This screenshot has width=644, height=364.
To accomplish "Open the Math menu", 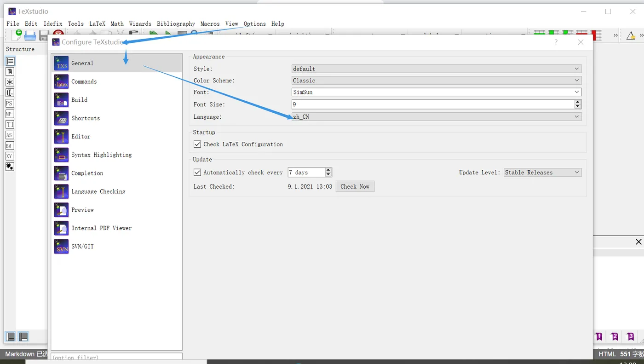I will coord(117,24).
